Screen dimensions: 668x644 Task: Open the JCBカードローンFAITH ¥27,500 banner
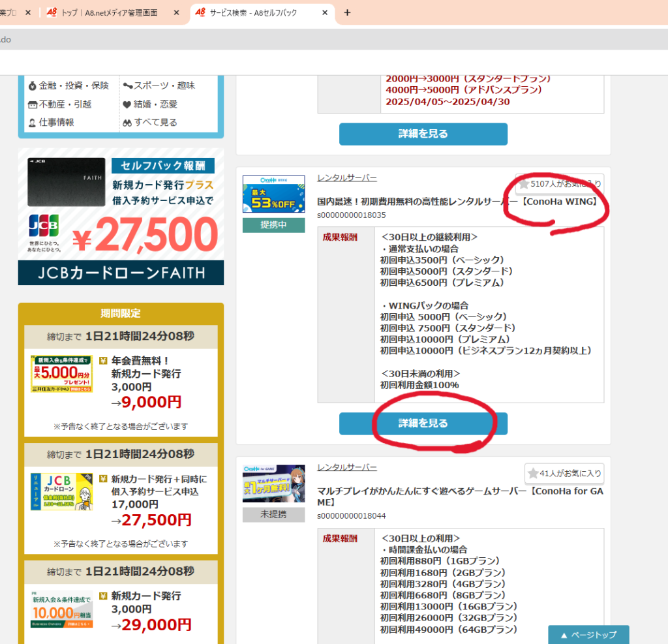[121, 217]
